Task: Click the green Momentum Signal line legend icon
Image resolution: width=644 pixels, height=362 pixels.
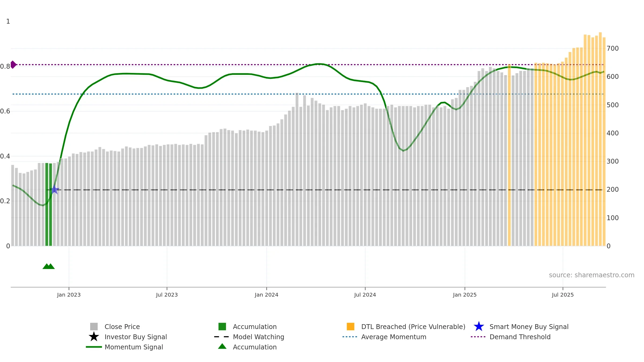Action: (94, 347)
